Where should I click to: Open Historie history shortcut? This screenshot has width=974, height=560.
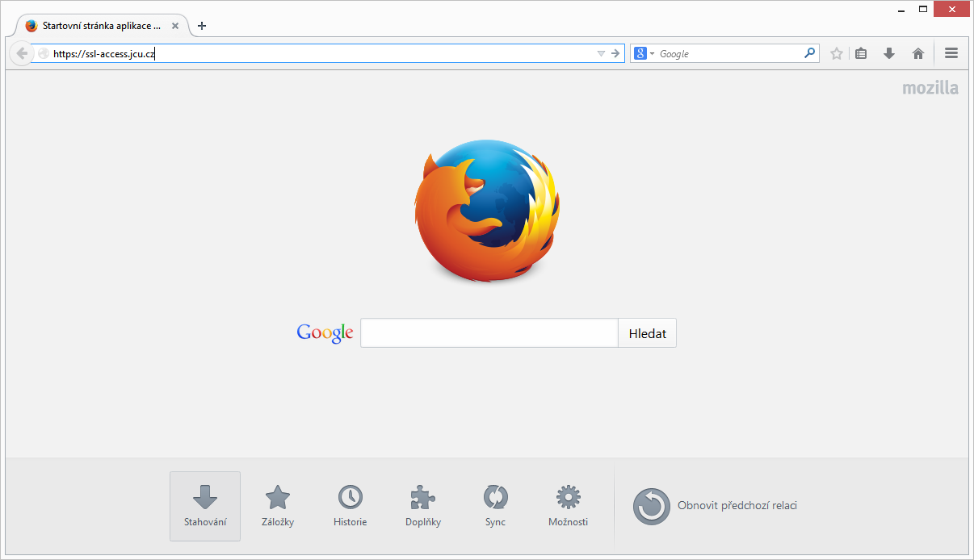350,506
